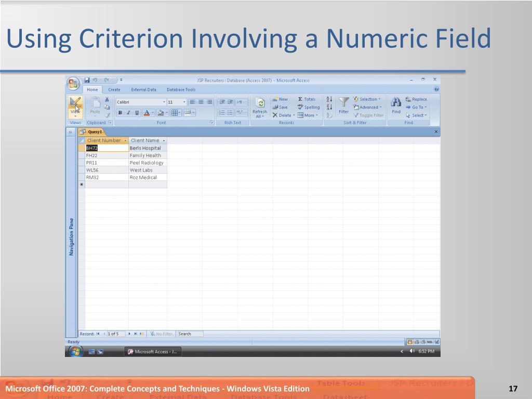This screenshot has height=399, width=532.
Task: Apply the red font color swatch
Action: pyautogui.click(x=147, y=113)
